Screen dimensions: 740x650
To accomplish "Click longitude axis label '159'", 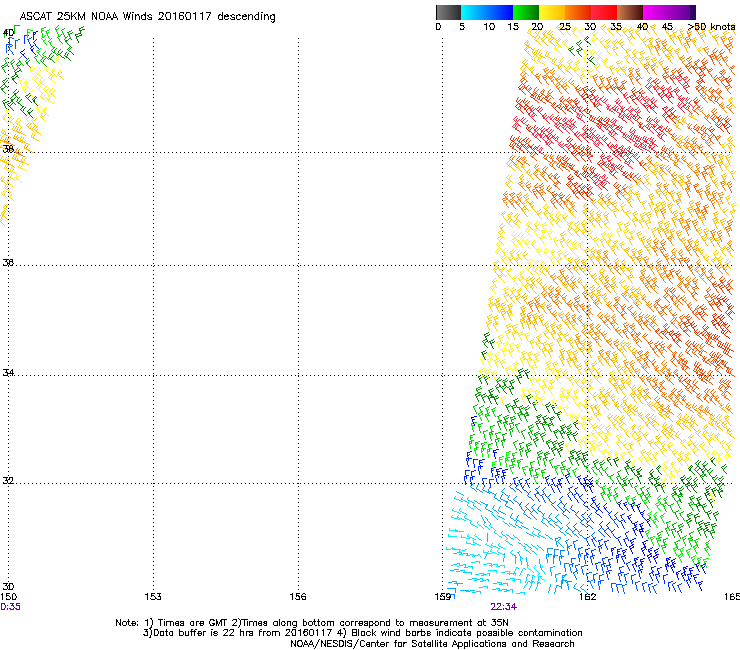I will coord(443,597).
